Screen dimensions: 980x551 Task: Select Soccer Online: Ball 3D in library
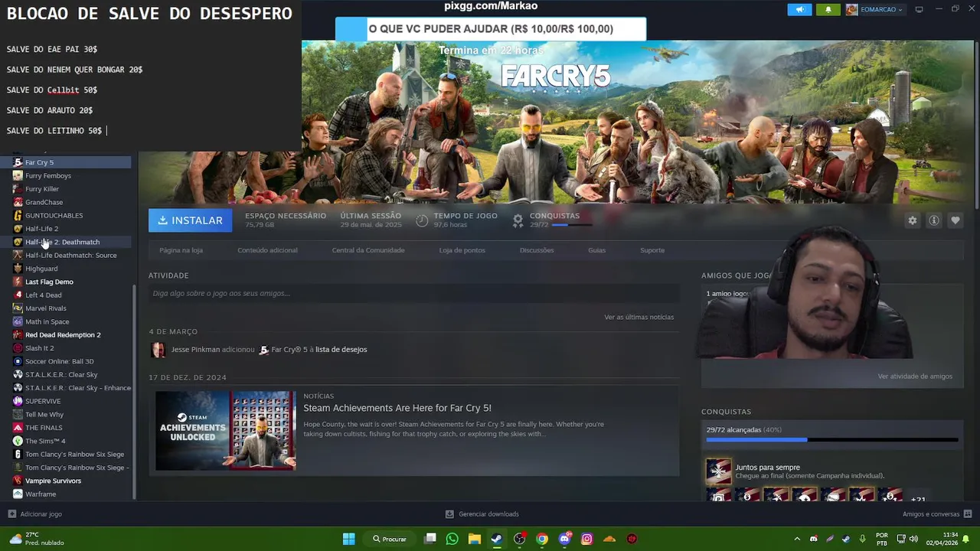pyautogui.click(x=66, y=361)
